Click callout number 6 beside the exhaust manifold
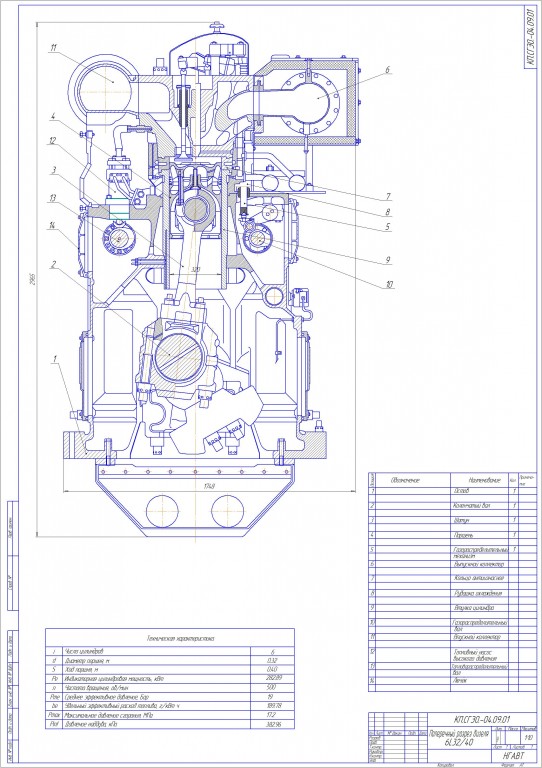Image resolution: width=542 pixels, height=768 pixels. pos(388,70)
